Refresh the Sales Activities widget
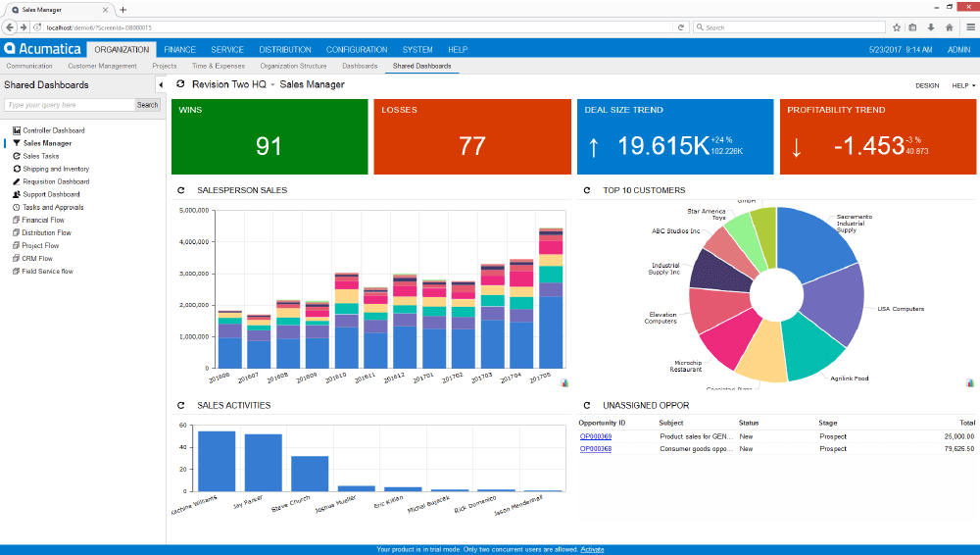This screenshot has width=980, height=555. (x=181, y=405)
